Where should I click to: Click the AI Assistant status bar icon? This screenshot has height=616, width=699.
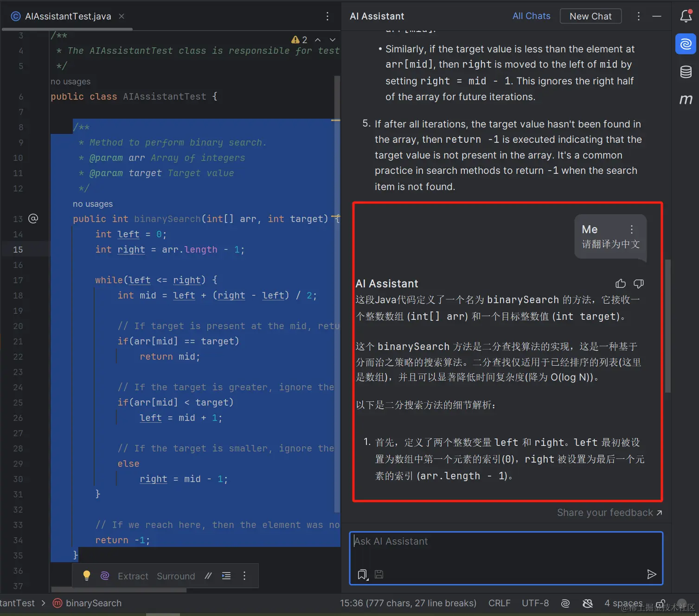[565, 603]
